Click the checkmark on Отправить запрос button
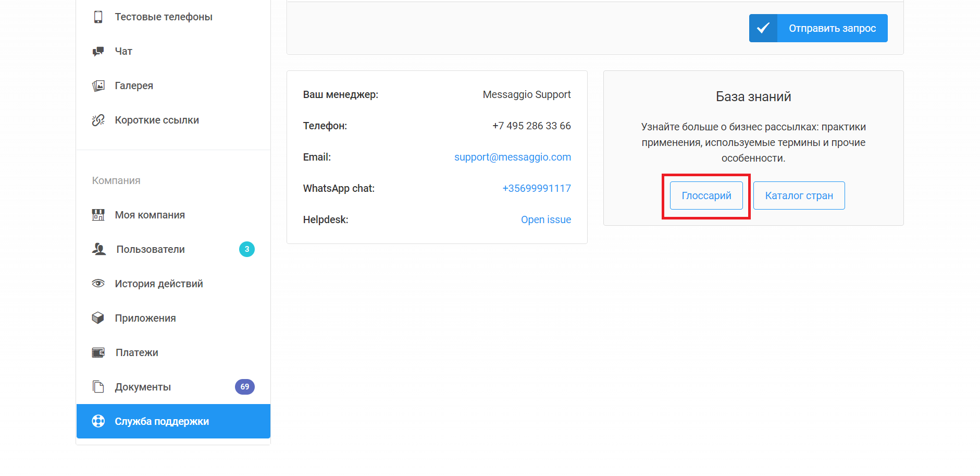Screen dimensions: 980x476 point(763,28)
